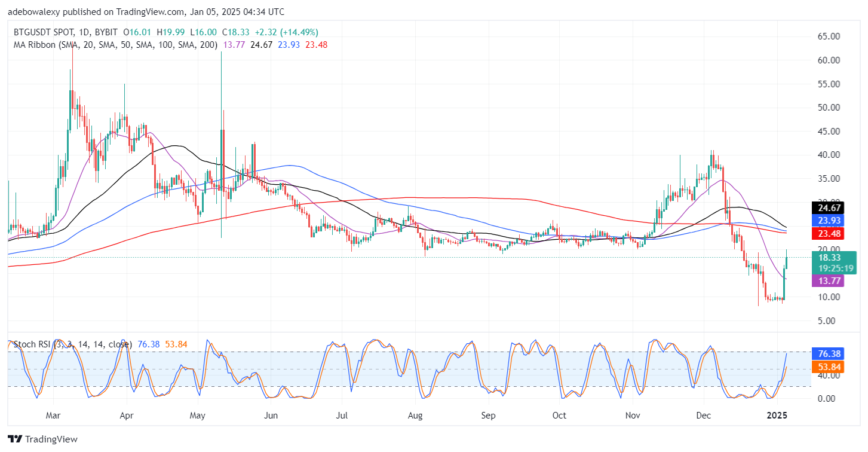Click the Jul label on time axis

pos(342,414)
